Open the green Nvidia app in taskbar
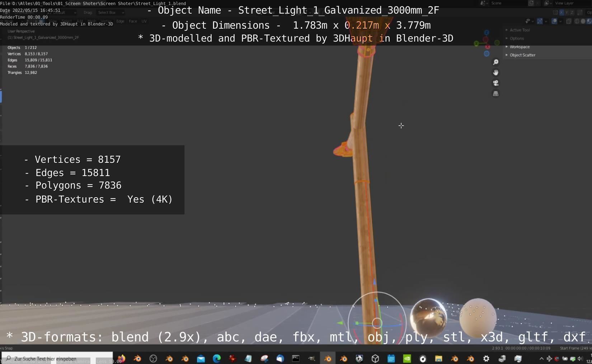Screen dimensions: 592x364 click(407, 358)
